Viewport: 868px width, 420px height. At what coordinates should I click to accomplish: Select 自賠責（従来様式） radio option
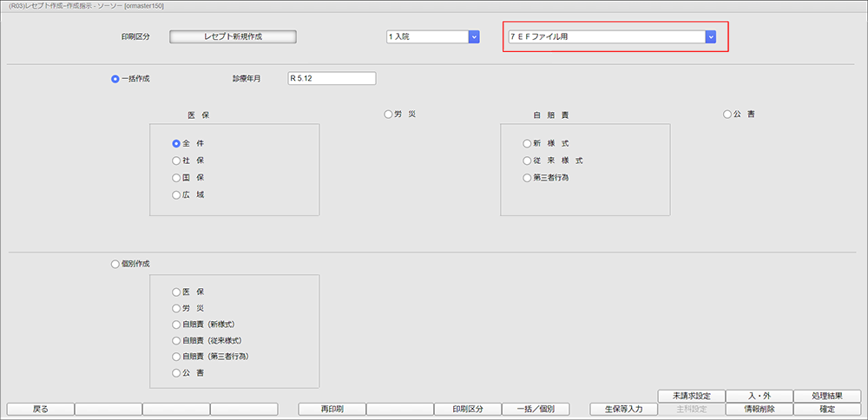[176, 340]
